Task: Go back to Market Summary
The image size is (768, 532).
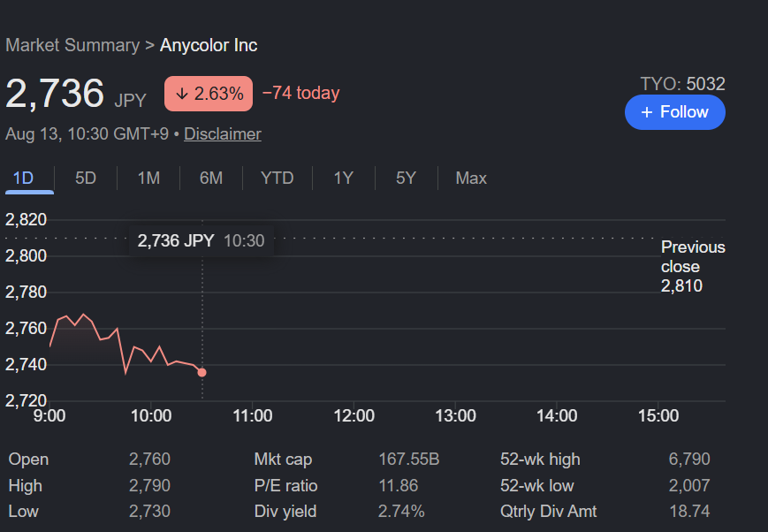Action: (72, 45)
